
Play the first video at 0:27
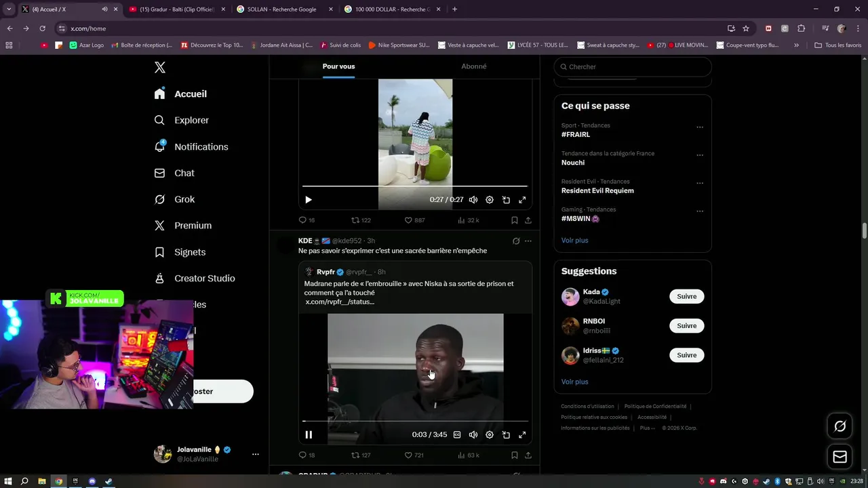click(x=309, y=200)
